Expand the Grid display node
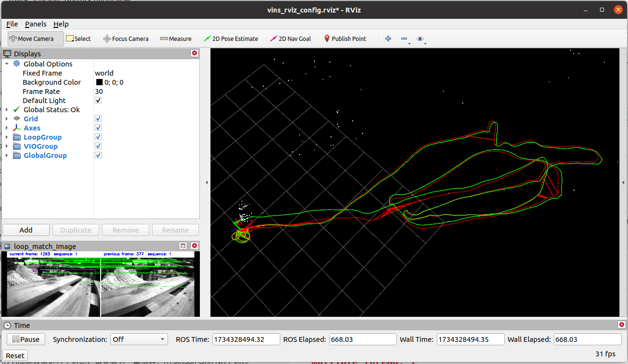This screenshot has width=628, height=364. [x=7, y=118]
